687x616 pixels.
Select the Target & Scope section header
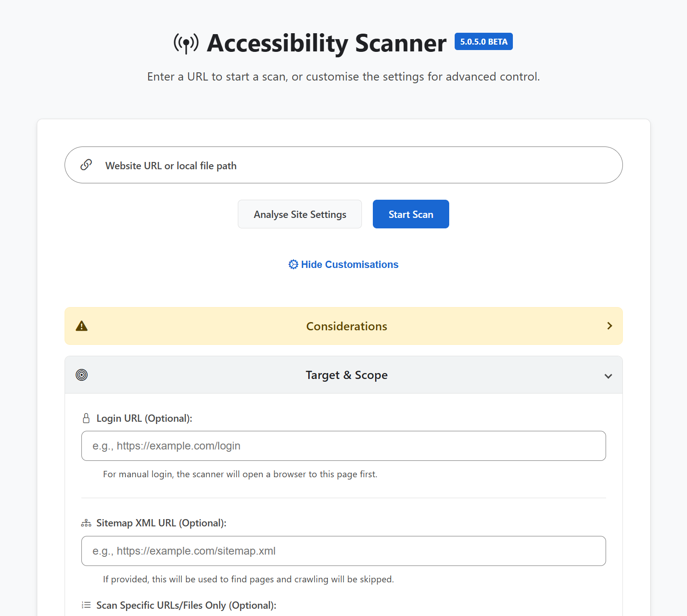point(346,374)
